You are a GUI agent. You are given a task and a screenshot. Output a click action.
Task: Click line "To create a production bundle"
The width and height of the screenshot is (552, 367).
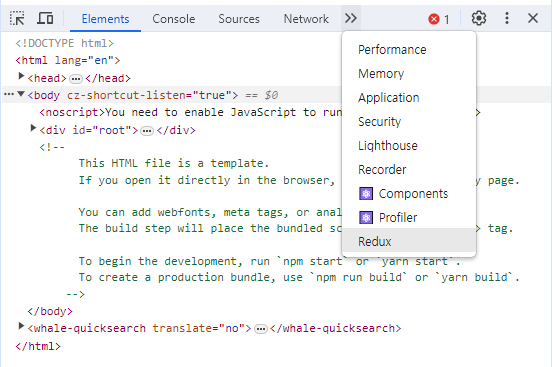point(299,278)
